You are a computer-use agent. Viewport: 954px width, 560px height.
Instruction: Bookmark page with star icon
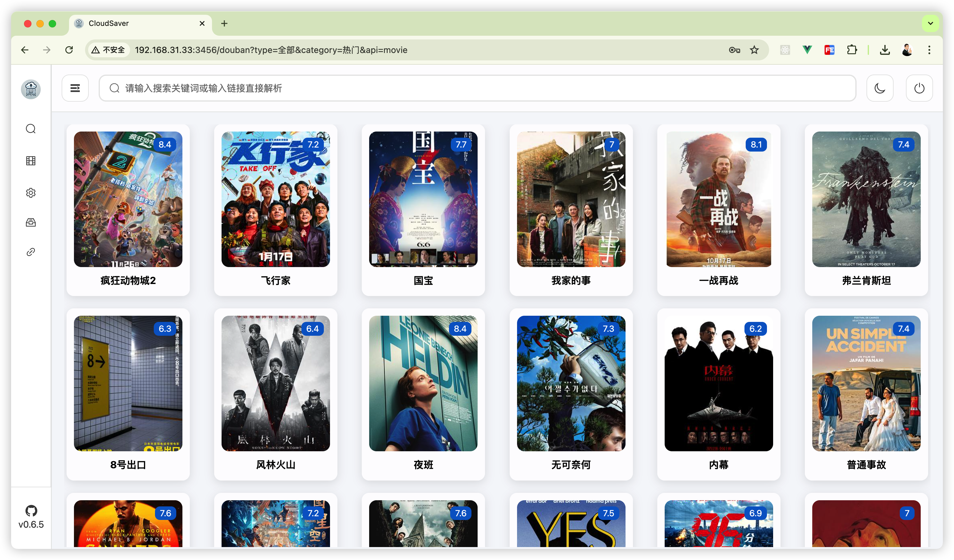[754, 50]
